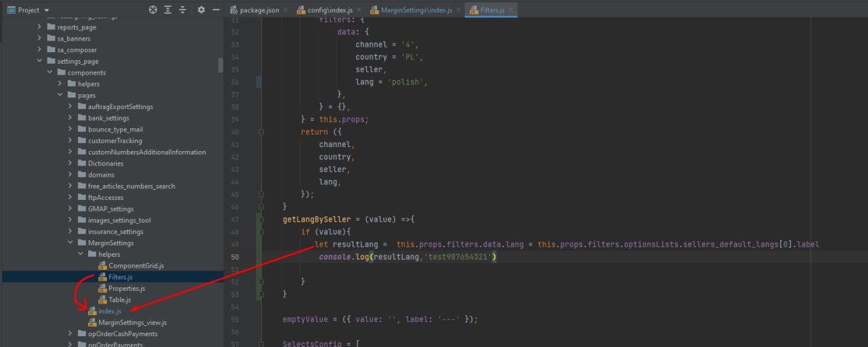868x347 pixels.
Task: Click the fold marker on line 53
Action: tap(261, 294)
